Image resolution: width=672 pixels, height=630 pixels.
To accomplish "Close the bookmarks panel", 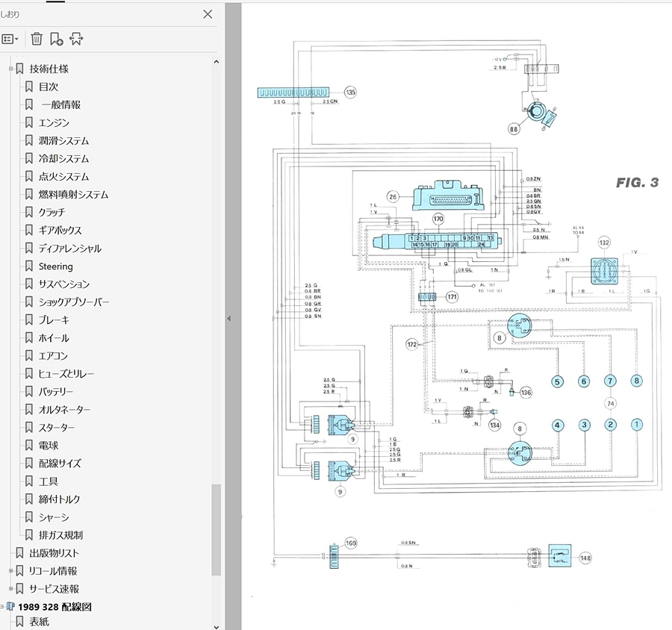I will click(x=208, y=14).
